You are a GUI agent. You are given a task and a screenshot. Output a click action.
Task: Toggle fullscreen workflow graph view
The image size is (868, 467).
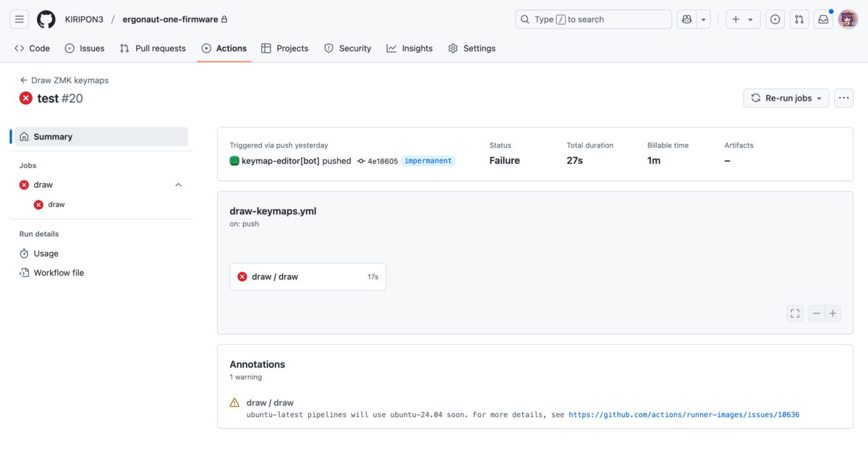[x=795, y=314]
